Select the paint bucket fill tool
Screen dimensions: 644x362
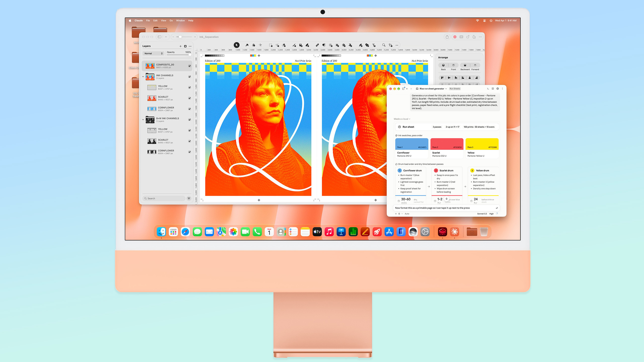click(301, 45)
